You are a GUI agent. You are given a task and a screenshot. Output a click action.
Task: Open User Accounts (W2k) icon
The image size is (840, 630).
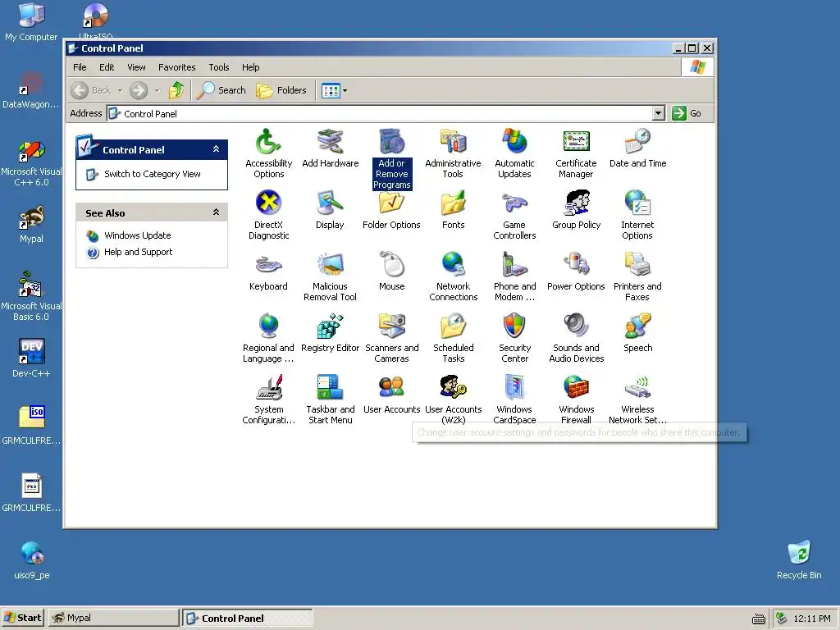[x=453, y=399]
